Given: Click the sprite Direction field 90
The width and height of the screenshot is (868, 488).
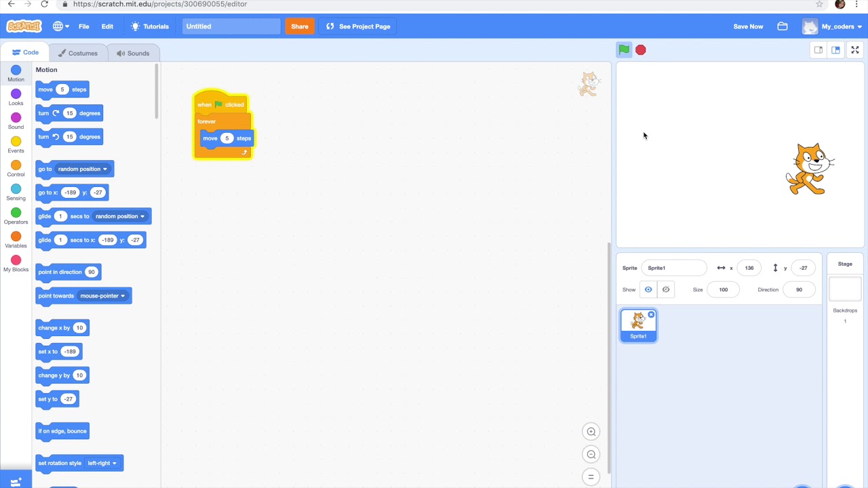Looking at the screenshot, I should 799,289.
